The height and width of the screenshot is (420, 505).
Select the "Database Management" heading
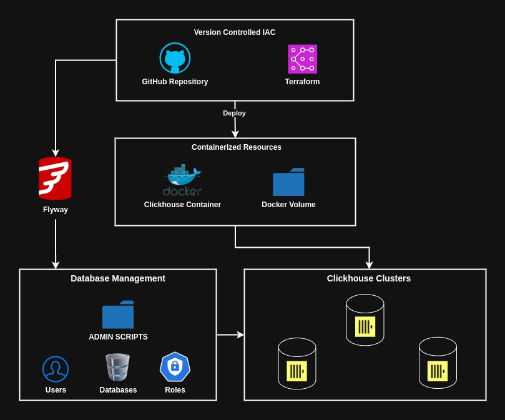(118, 278)
